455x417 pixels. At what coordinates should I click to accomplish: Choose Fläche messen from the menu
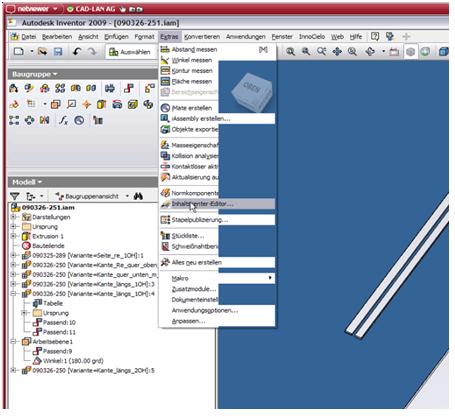coord(189,82)
